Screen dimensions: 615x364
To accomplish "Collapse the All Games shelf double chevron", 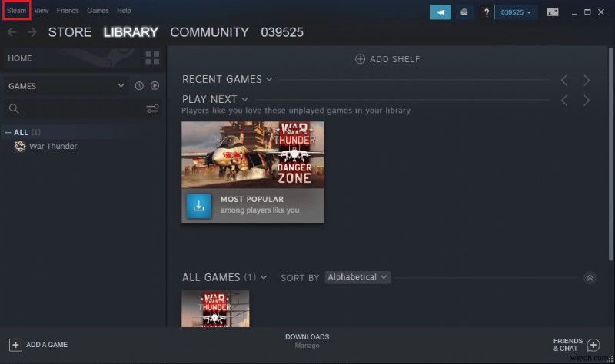I will (x=590, y=278).
